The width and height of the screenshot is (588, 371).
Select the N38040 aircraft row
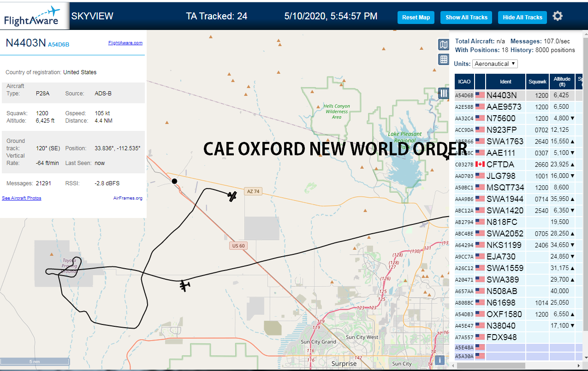point(518,326)
